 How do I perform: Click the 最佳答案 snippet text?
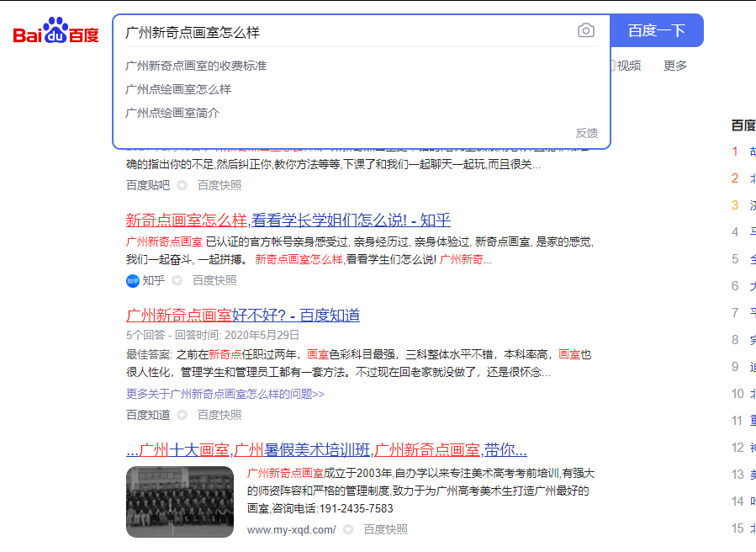(x=359, y=364)
